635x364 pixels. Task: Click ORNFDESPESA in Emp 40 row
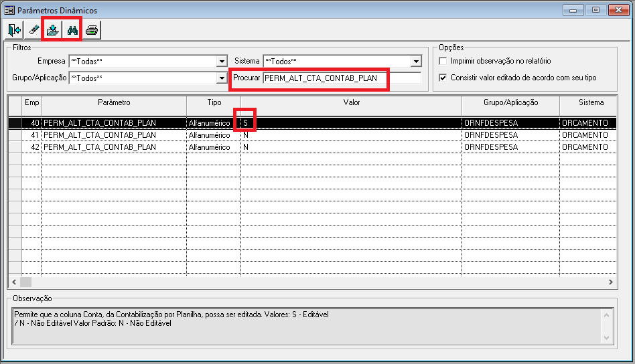510,123
